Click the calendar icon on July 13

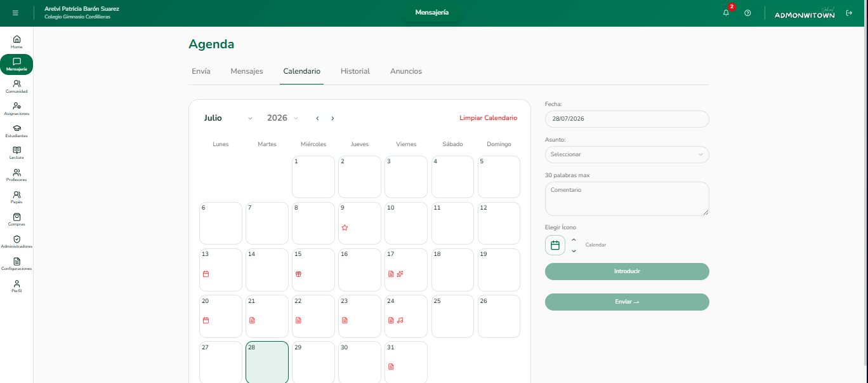pyautogui.click(x=206, y=274)
